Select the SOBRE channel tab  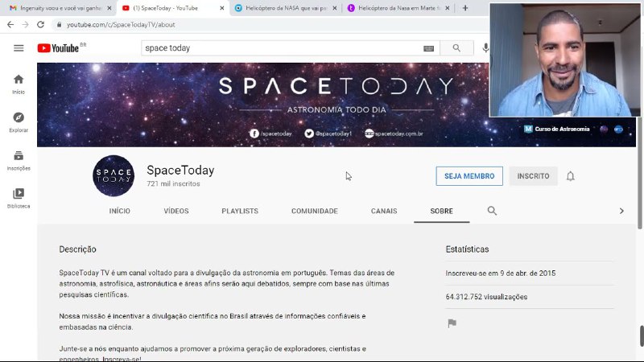[441, 211]
